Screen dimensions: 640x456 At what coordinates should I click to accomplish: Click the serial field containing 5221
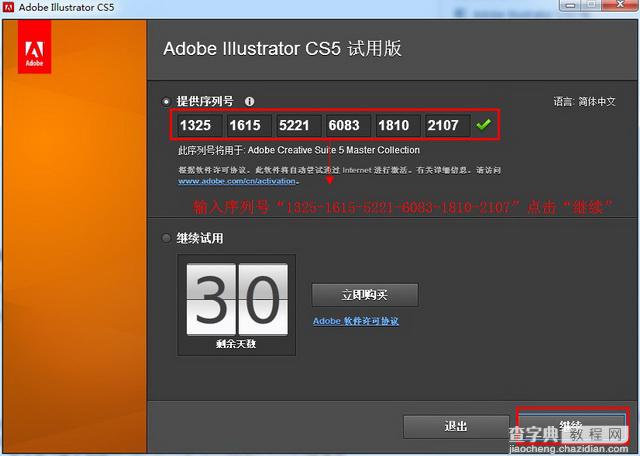coord(298,125)
